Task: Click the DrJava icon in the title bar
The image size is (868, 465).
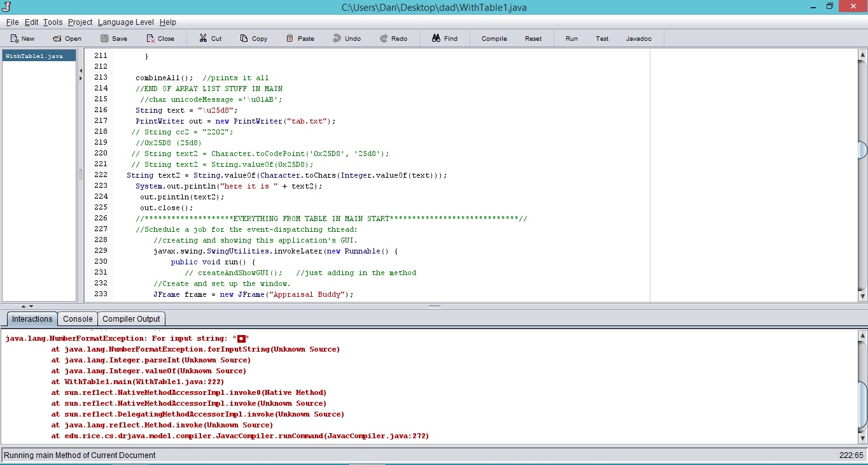Action: [8, 7]
